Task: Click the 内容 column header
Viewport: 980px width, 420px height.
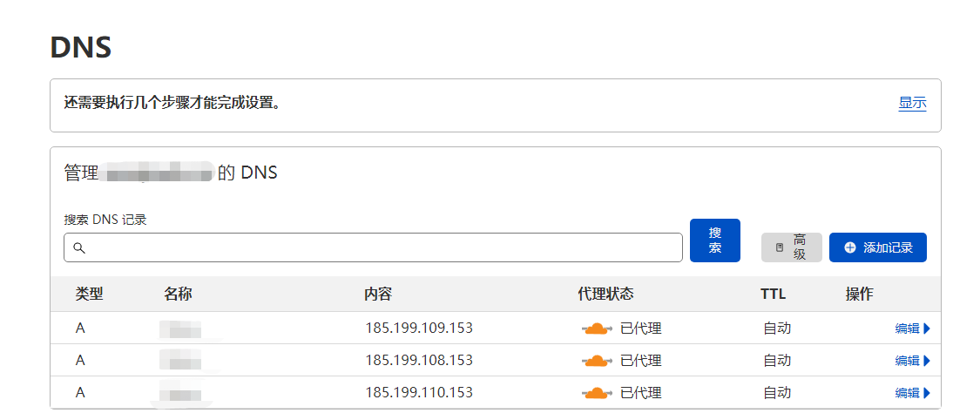Action: 378,295
